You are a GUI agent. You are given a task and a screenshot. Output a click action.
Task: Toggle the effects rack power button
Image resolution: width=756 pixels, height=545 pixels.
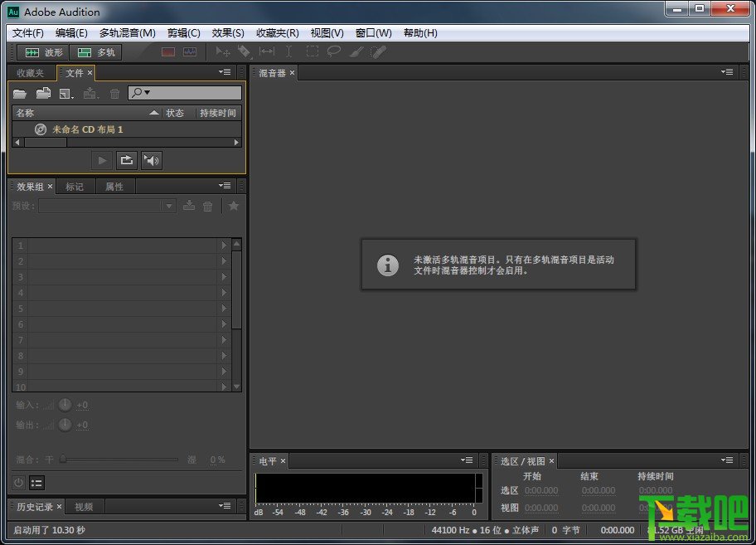point(18,483)
